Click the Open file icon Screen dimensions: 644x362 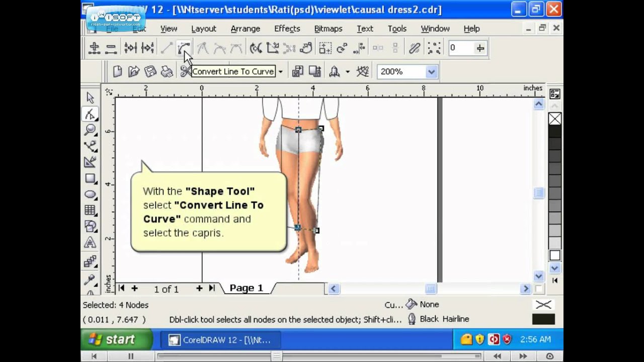click(133, 71)
